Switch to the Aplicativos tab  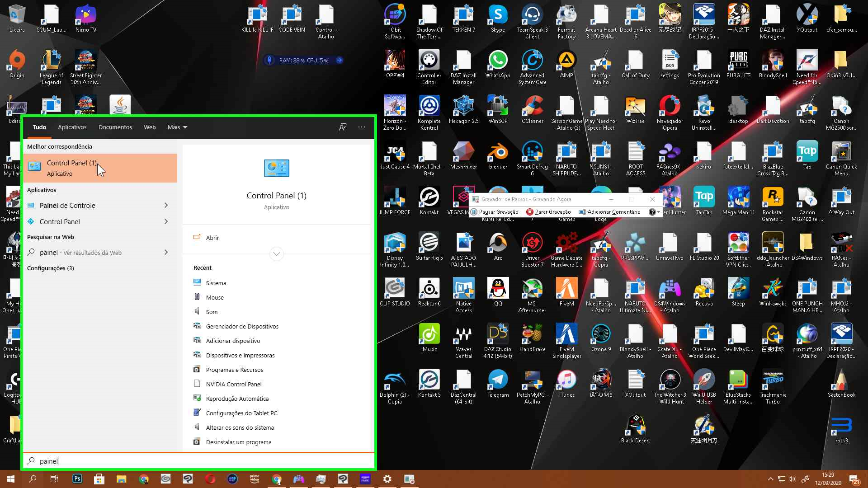click(72, 127)
